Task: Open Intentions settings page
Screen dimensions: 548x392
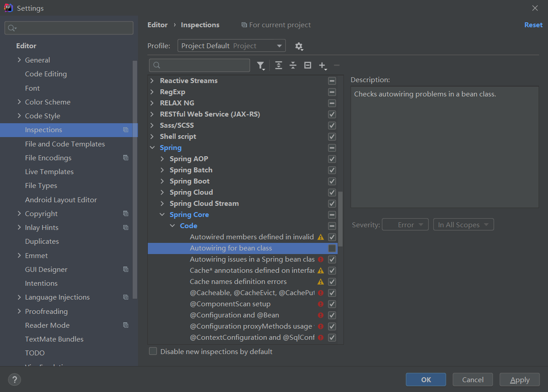Action: coord(41,284)
